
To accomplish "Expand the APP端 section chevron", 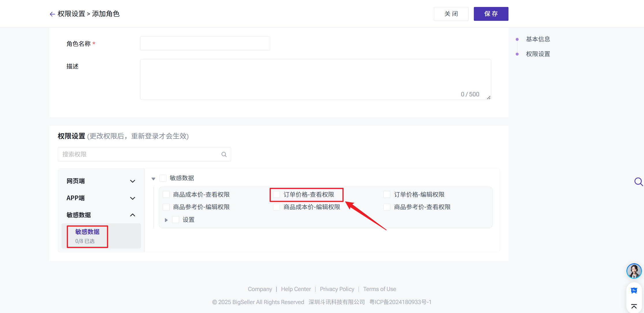I will point(133,198).
